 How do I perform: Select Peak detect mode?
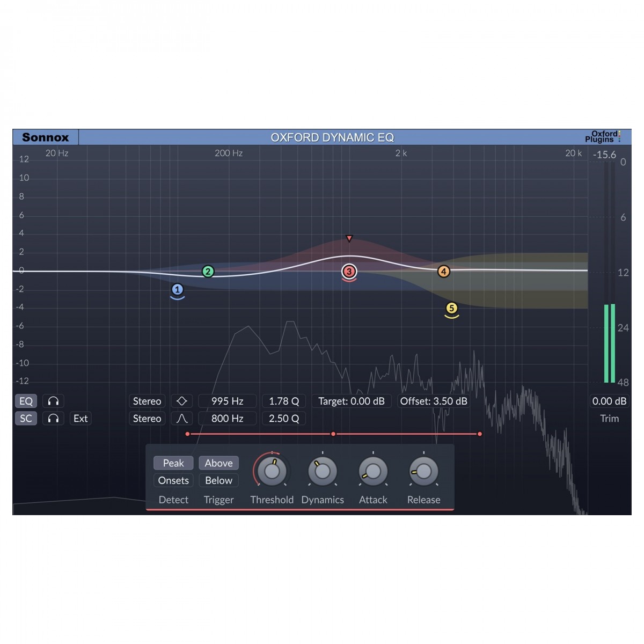(x=173, y=463)
